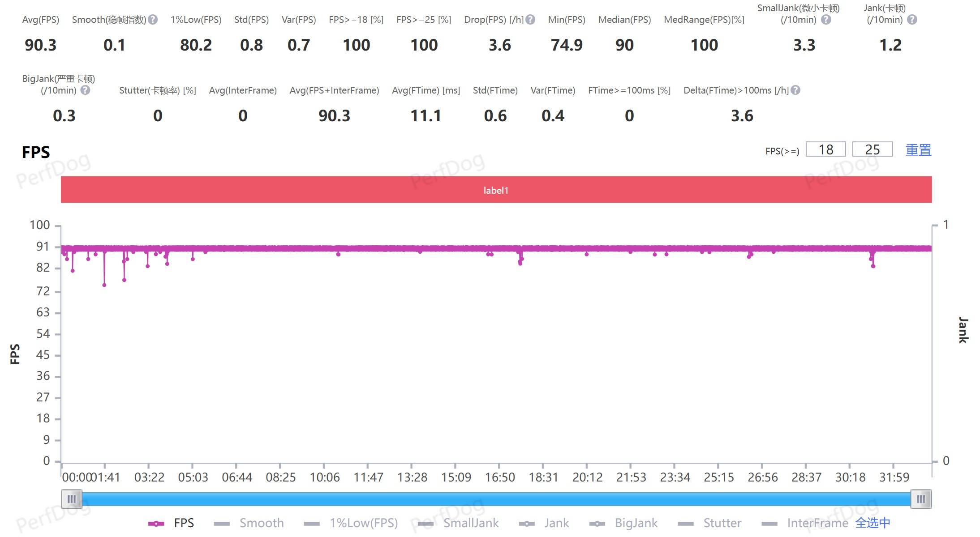Click 重置 reset link
Viewport: 980px width, 537px height.
[x=918, y=150]
